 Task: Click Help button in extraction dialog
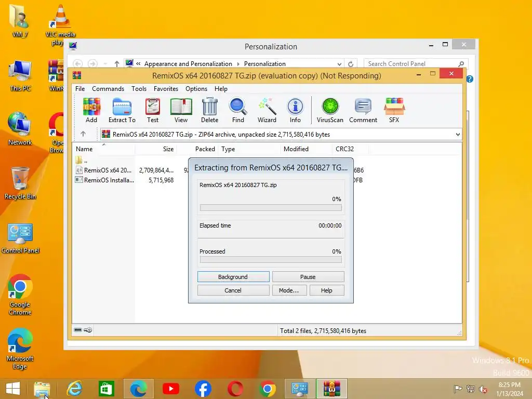327,290
